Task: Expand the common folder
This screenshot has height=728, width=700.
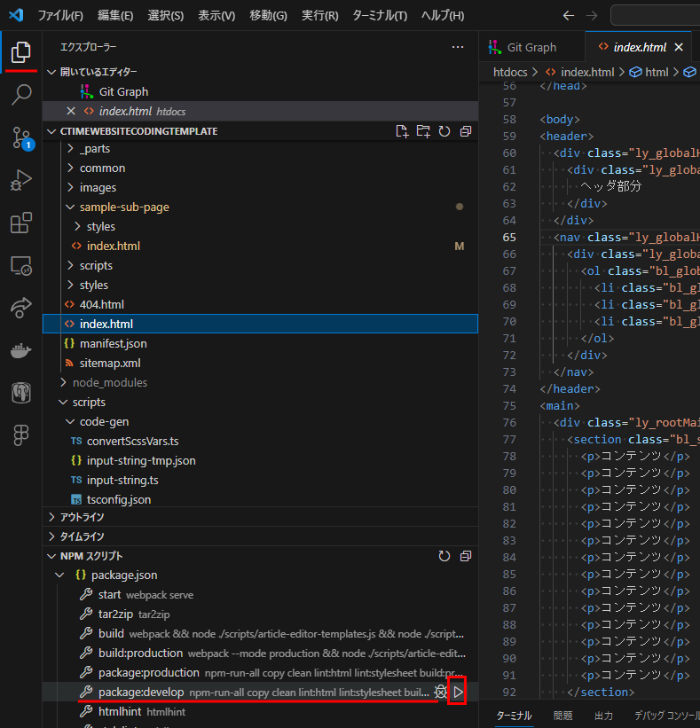Action: tap(260, 168)
